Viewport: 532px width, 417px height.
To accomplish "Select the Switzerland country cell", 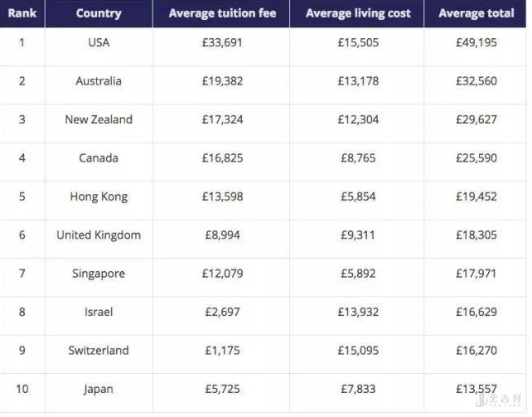I will click(99, 351).
